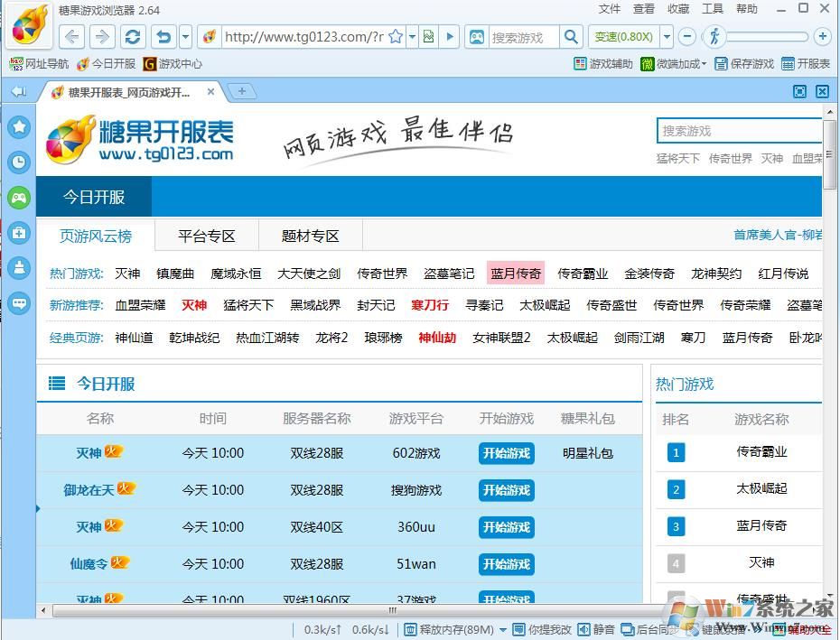Click the first-aid kit sidebar icon

[19, 233]
